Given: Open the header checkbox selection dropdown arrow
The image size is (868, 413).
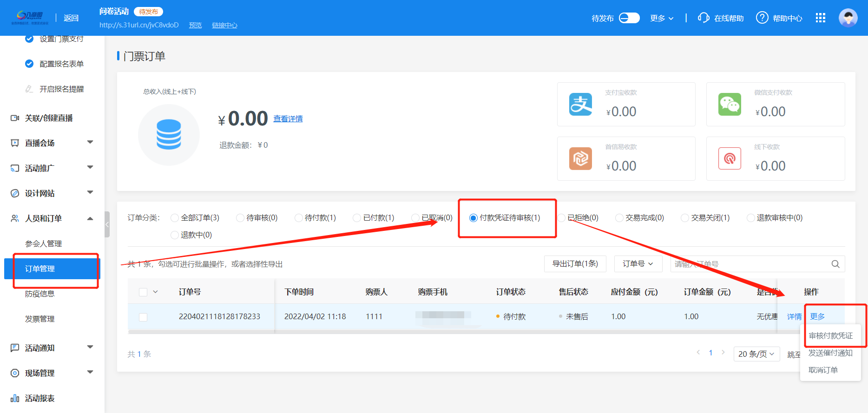Looking at the screenshot, I should (x=155, y=292).
